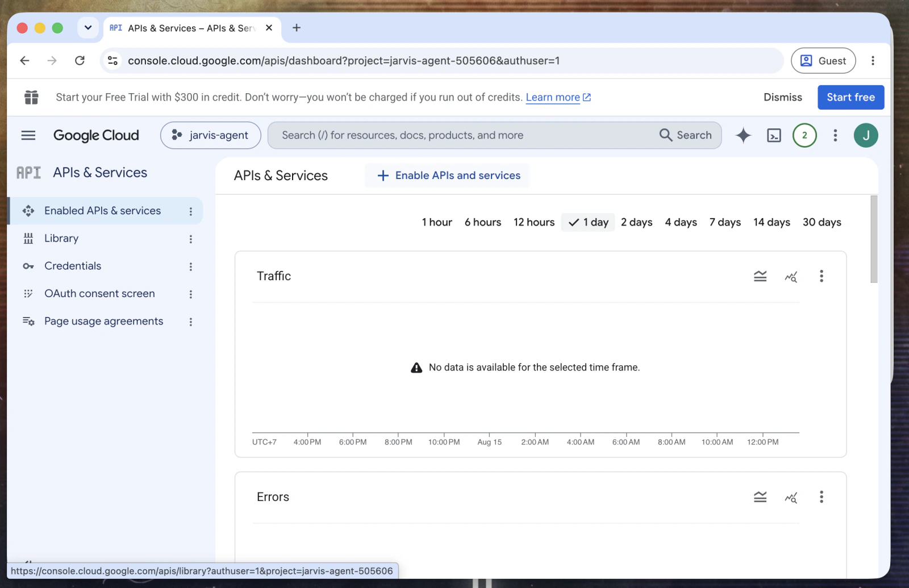
Task: Select the 1 day time range
Action: (x=588, y=222)
